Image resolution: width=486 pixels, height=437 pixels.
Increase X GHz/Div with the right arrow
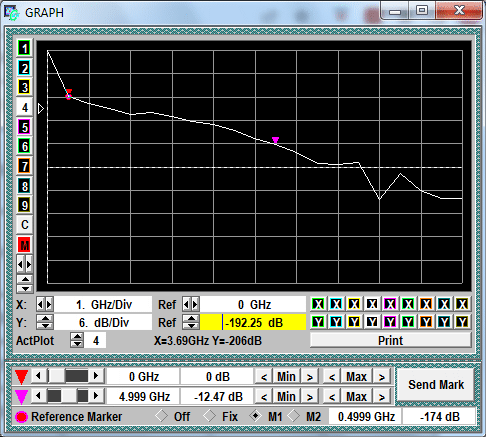click(x=49, y=304)
